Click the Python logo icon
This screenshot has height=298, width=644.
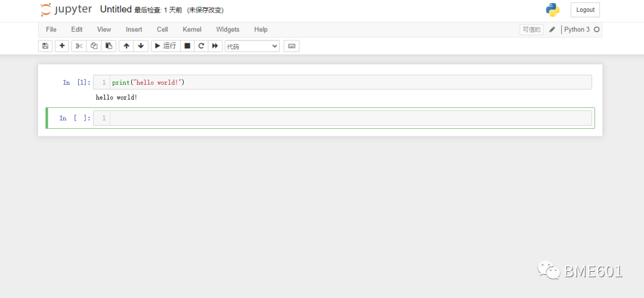click(553, 10)
